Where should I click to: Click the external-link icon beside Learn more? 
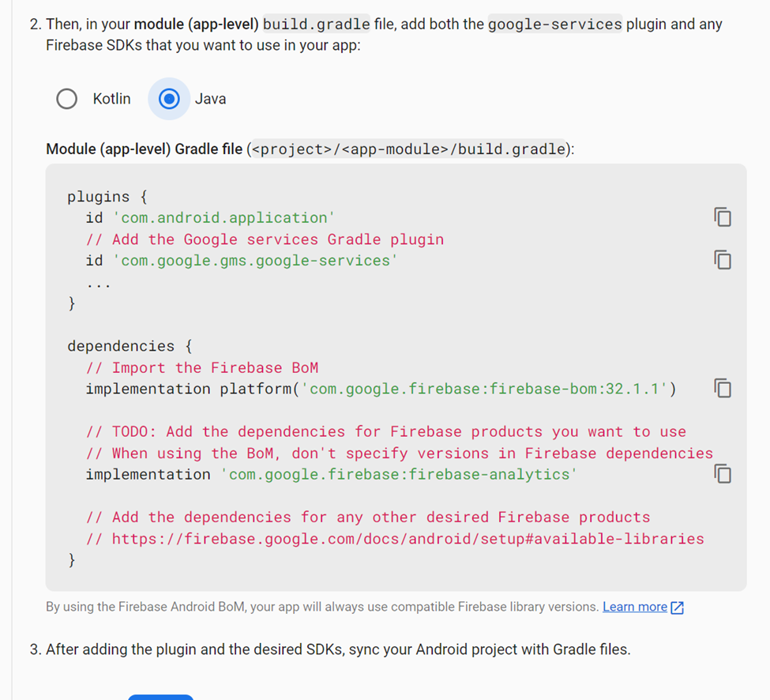pos(677,608)
